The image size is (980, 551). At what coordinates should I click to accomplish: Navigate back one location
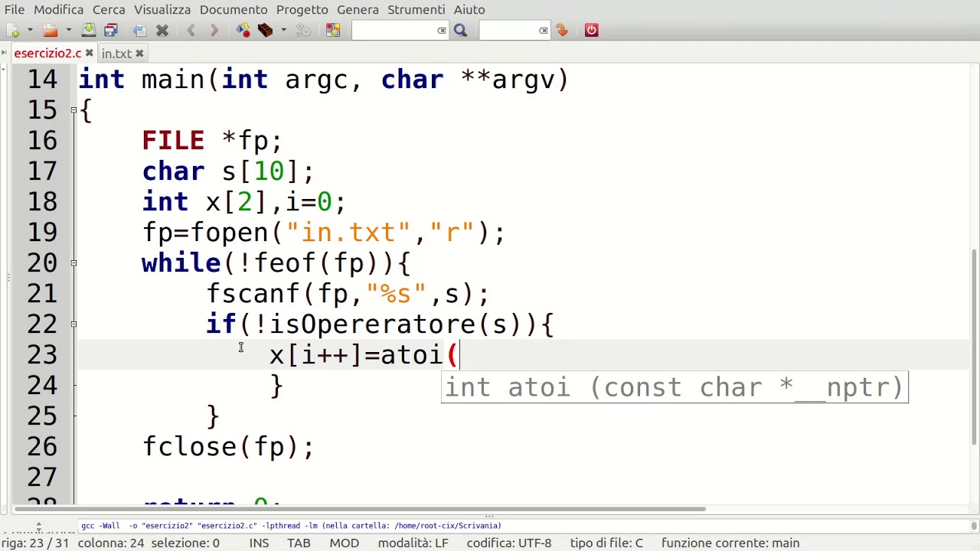point(191,31)
